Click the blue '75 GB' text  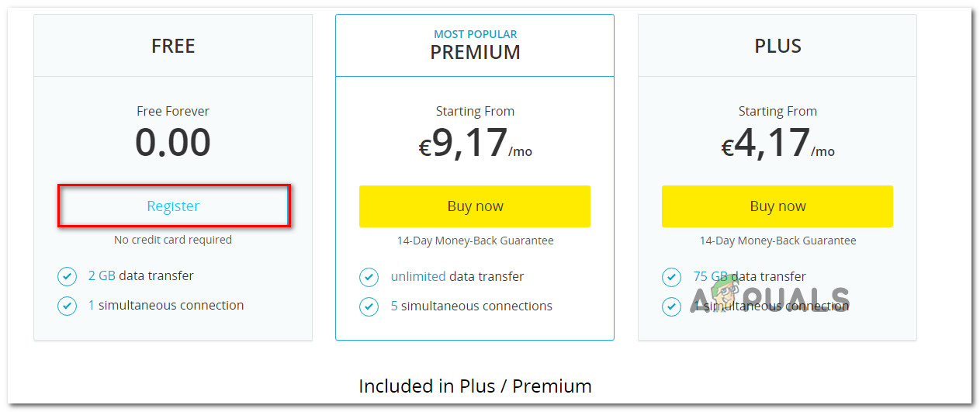pos(711,277)
